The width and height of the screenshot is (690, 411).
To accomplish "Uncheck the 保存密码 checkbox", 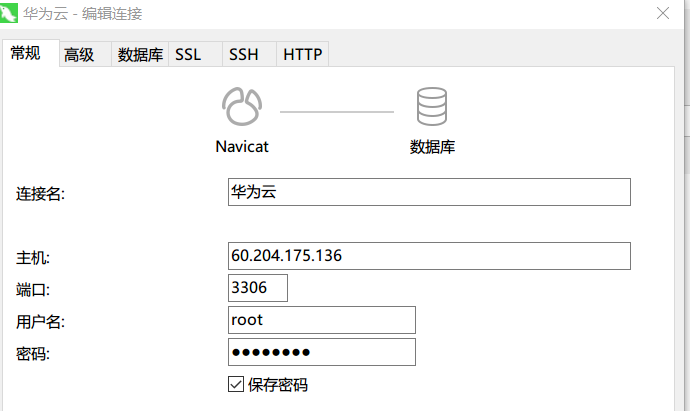I will pos(236,384).
